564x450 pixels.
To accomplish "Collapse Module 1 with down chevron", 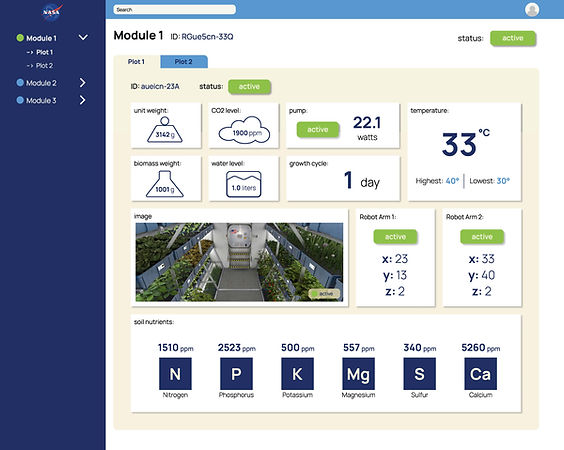I will tap(83, 37).
